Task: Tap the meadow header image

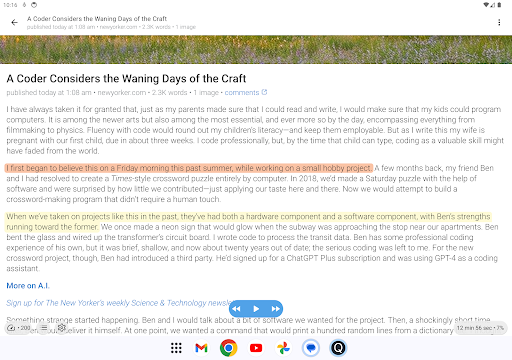Action: [x=256, y=49]
